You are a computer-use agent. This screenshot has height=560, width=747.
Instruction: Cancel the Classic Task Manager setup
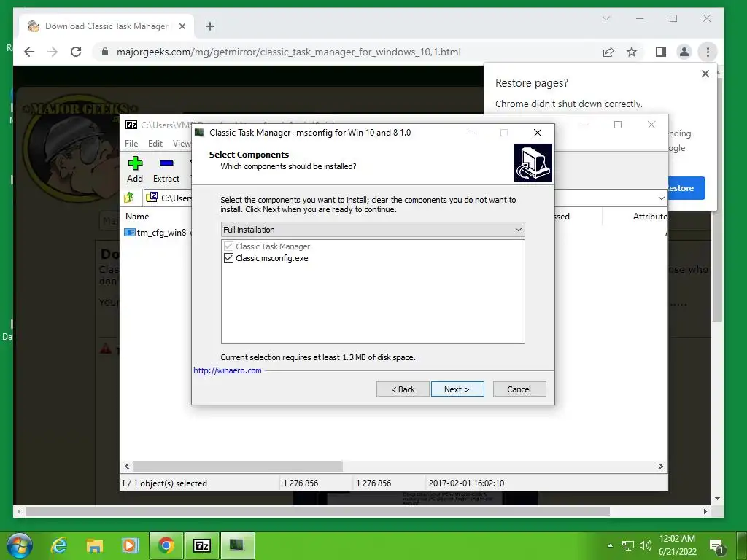pyautogui.click(x=519, y=389)
